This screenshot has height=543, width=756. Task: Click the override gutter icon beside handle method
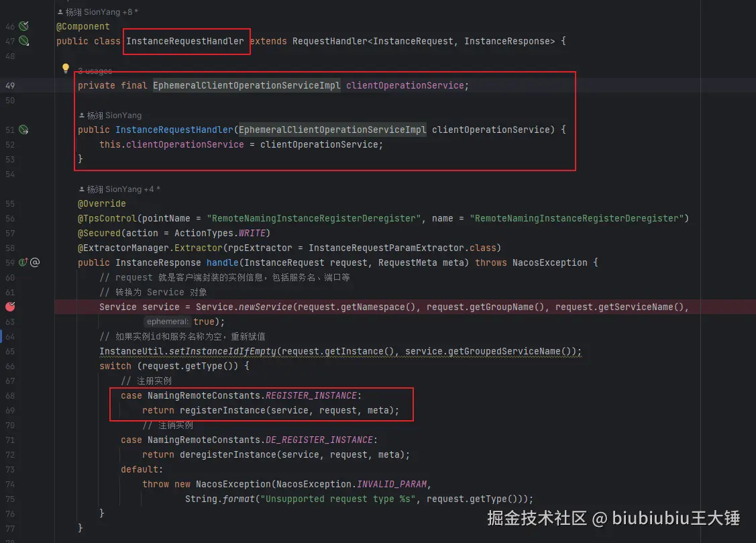tap(23, 262)
